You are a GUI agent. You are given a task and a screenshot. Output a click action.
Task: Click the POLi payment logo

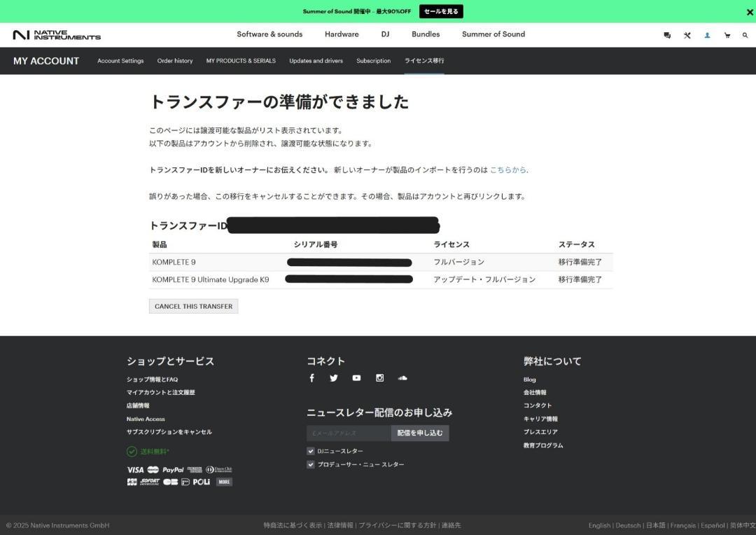(202, 482)
